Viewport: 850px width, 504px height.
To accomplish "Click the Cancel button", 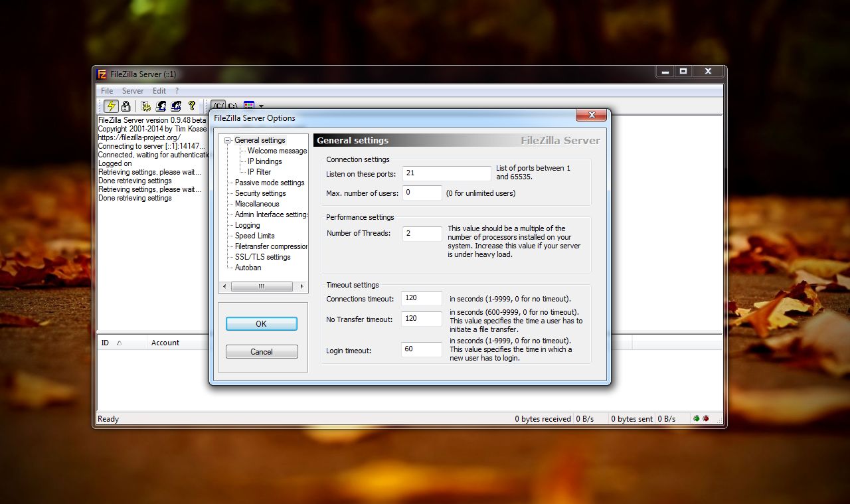I will pyautogui.click(x=262, y=351).
